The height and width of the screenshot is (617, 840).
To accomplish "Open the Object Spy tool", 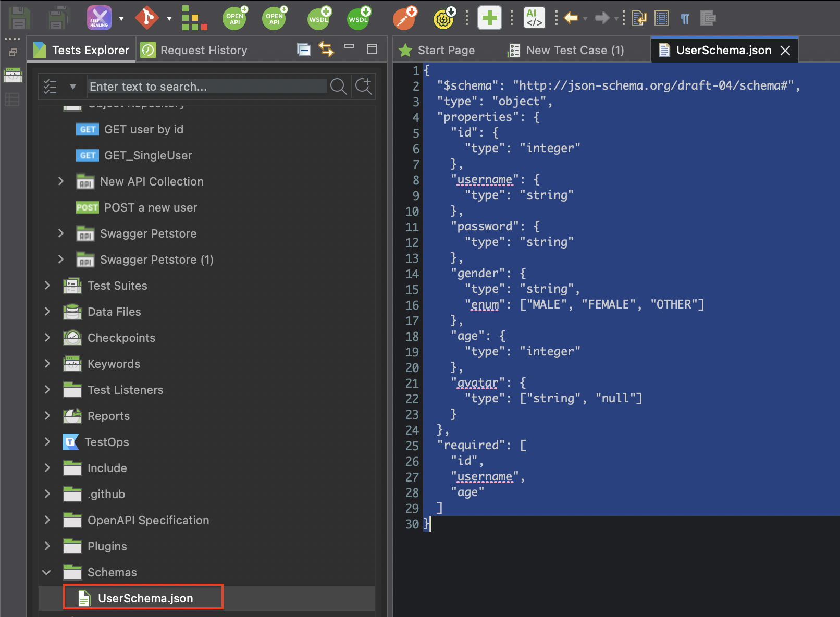I will pos(405,17).
